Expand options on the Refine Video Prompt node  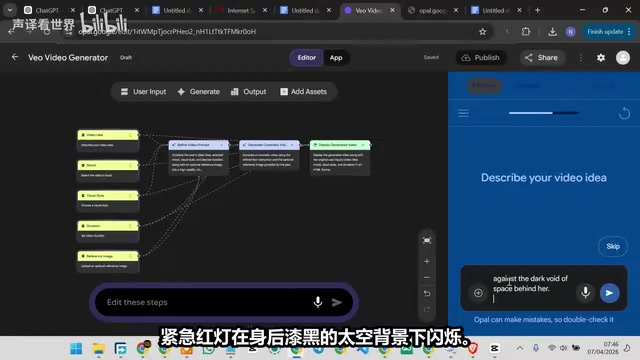pos(222,145)
